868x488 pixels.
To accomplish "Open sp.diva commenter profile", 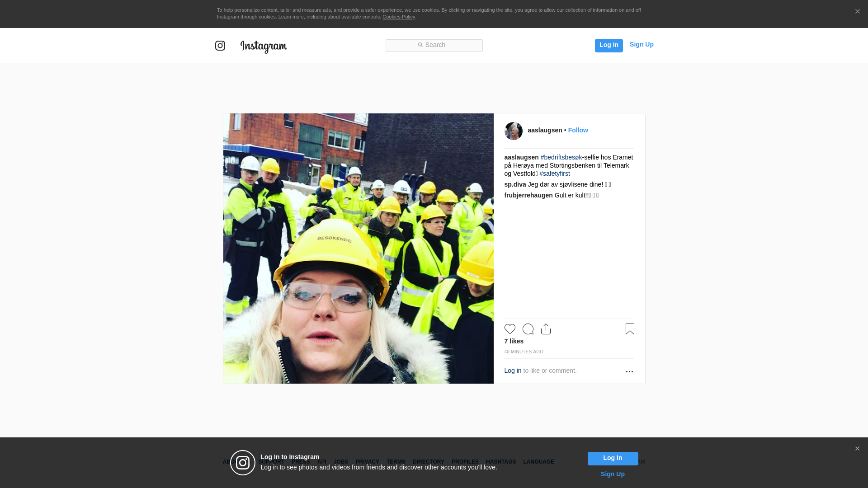I will 515,184.
